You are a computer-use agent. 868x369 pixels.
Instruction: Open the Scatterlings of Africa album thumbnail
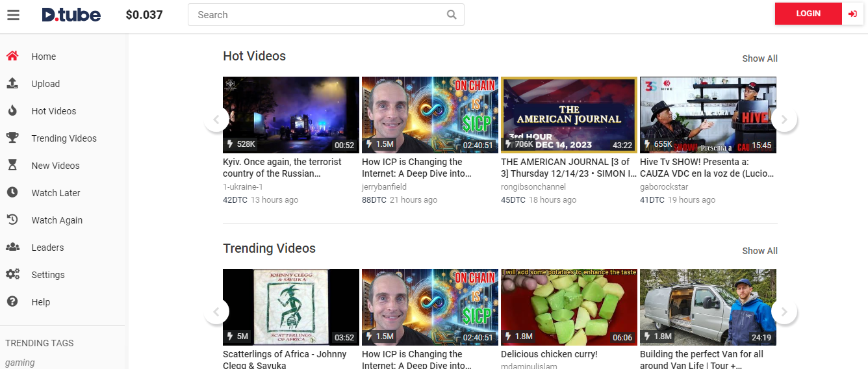pos(291,307)
